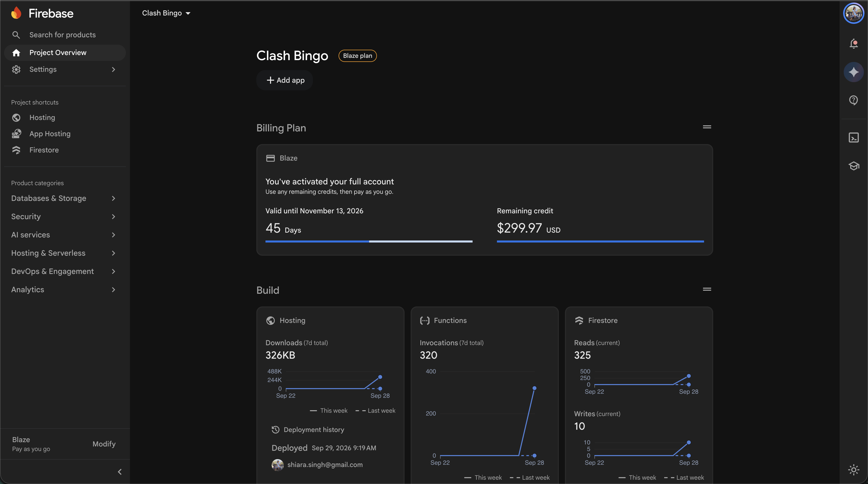Click the Blaze plan badge
The width and height of the screenshot is (868, 484).
pyautogui.click(x=358, y=56)
